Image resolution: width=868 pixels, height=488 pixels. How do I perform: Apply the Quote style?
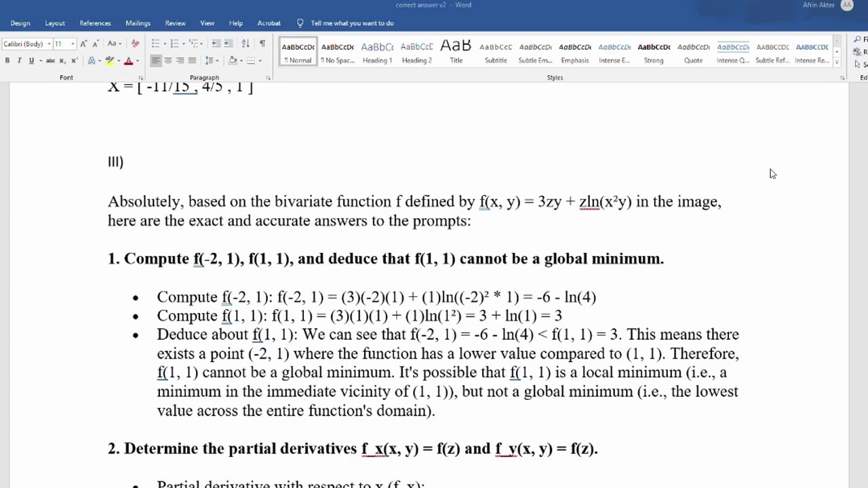click(x=693, y=52)
